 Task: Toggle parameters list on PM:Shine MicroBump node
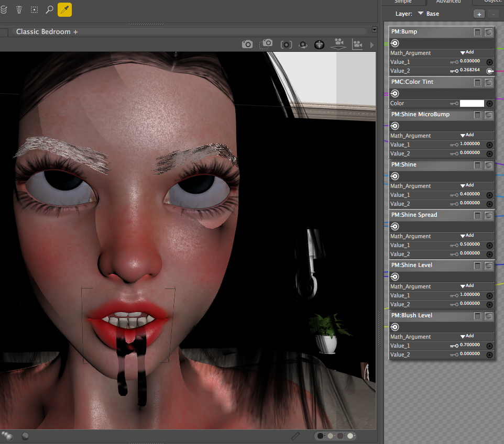coord(478,115)
